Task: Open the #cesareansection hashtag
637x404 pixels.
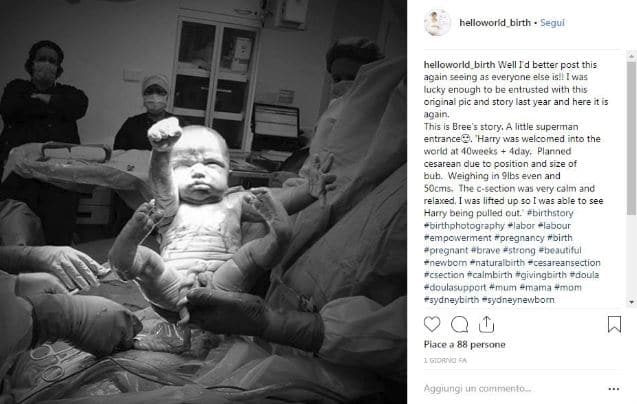Action: click(x=564, y=263)
